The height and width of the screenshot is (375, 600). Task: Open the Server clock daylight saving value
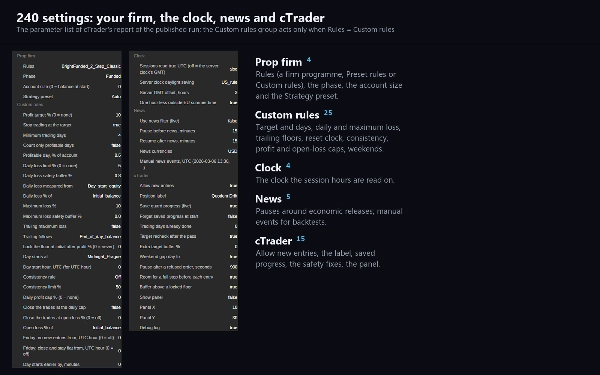(229, 82)
